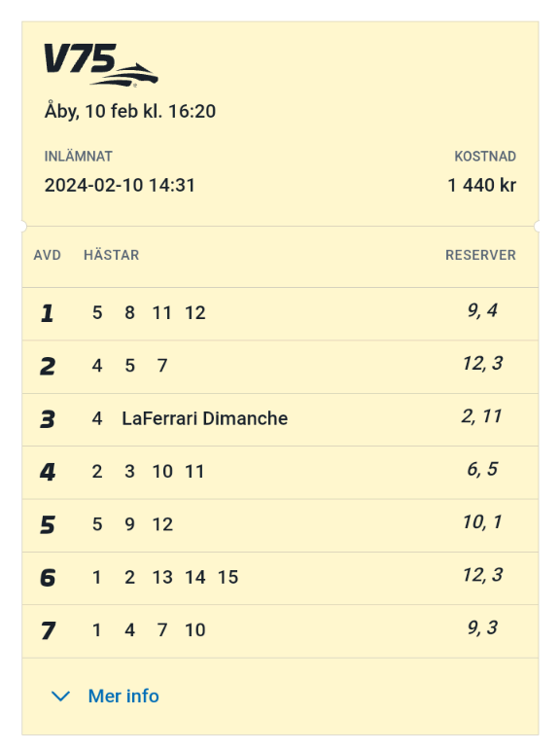This screenshot has width=560, height=751.
Task: Select race number 4 icon
Action: 48,472
